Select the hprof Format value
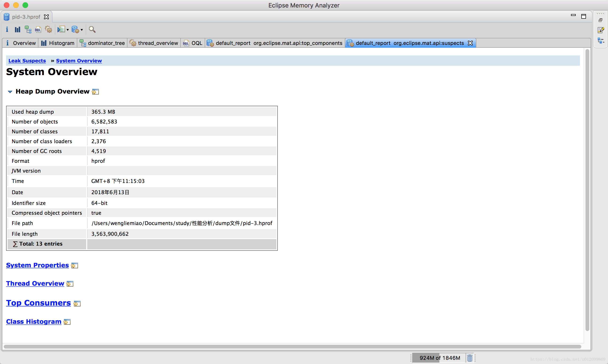The height and width of the screenshot is (364, 608). click(98, 161)
